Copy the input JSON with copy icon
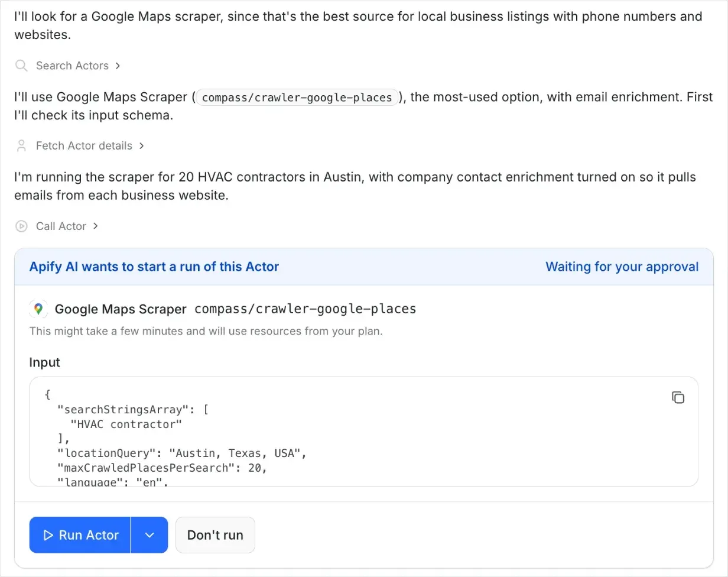This screenshot has width=728, height=577. [678, 397]
